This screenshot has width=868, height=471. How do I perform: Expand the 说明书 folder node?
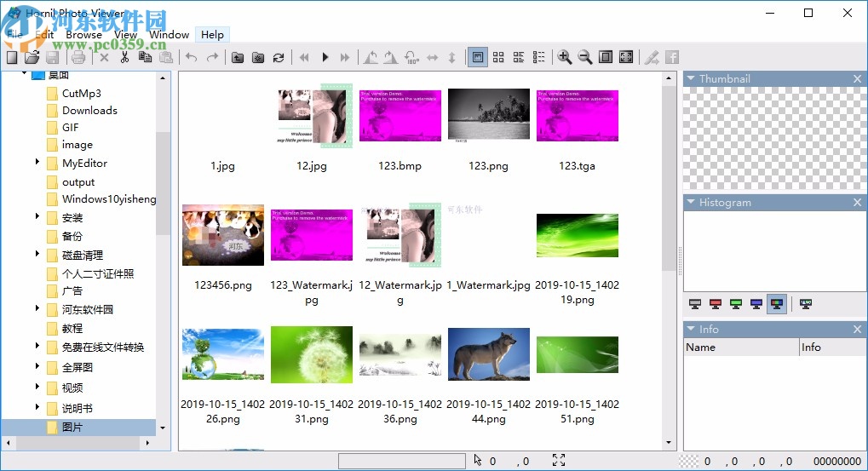click(37, 407)
